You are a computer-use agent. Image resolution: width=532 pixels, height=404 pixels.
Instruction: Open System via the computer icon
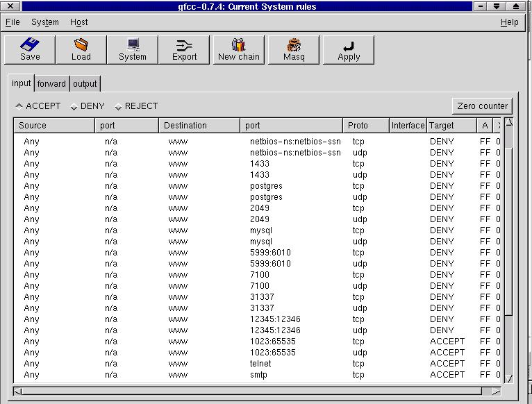coord(133,45)
